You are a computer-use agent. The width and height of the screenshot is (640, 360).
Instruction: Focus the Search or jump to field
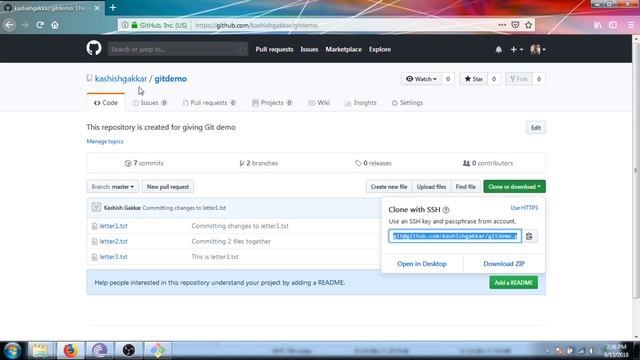[x=178, y=49]
